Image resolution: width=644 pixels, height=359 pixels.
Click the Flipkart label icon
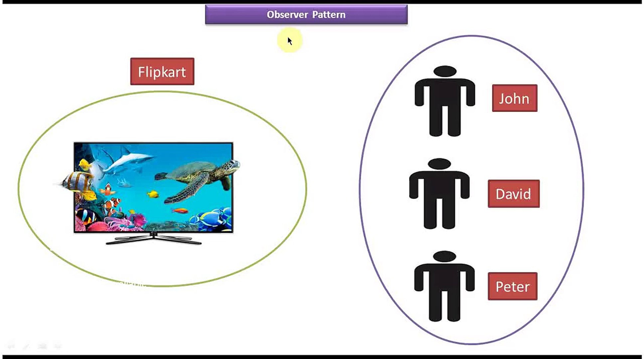click(x=162, y=71)
